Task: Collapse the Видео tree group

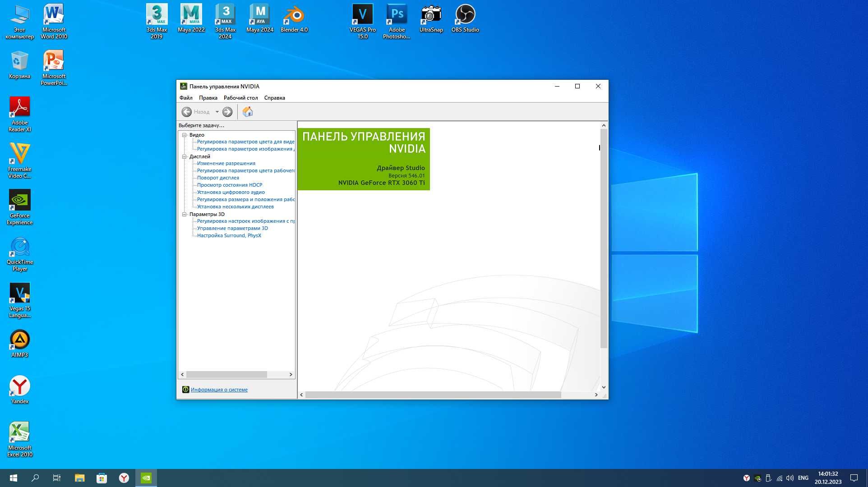Action: (x=184, y=135)
